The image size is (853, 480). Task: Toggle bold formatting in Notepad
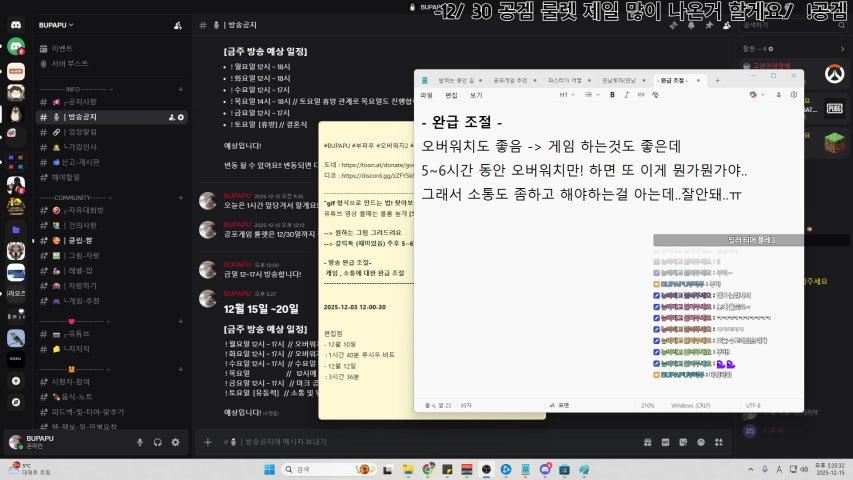[612, 95]
